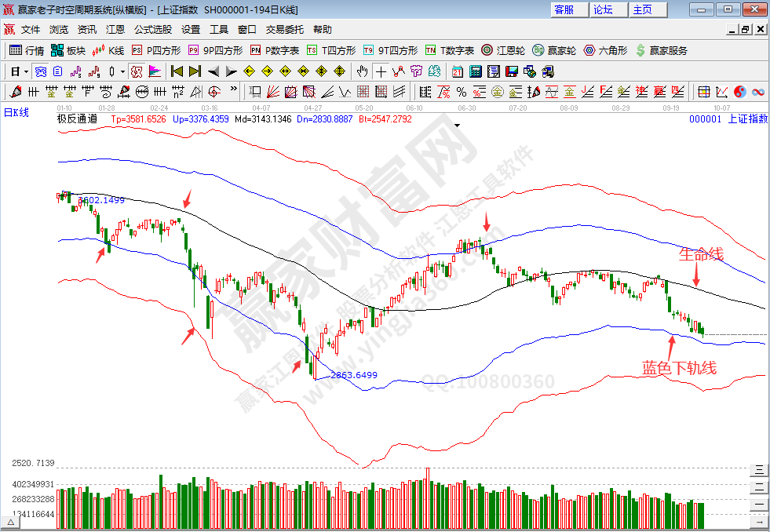770x532 pixels.
Task: Open the 公式选股 menu
Action: pyautogui.click(x=152, y=29)
